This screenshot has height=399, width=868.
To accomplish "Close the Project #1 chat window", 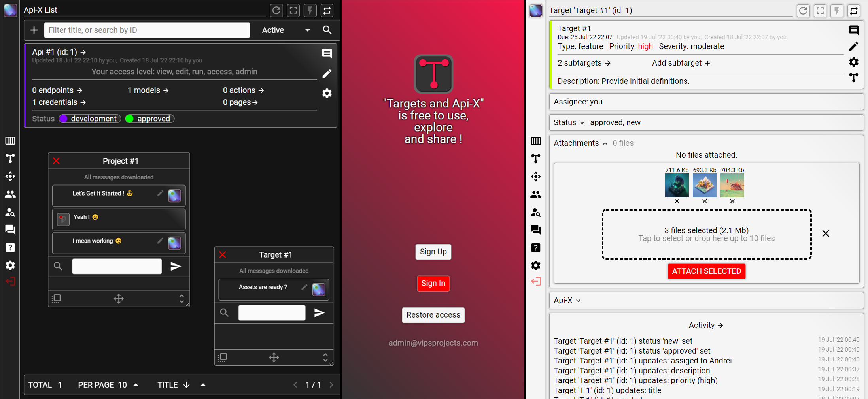I will 56,161.
